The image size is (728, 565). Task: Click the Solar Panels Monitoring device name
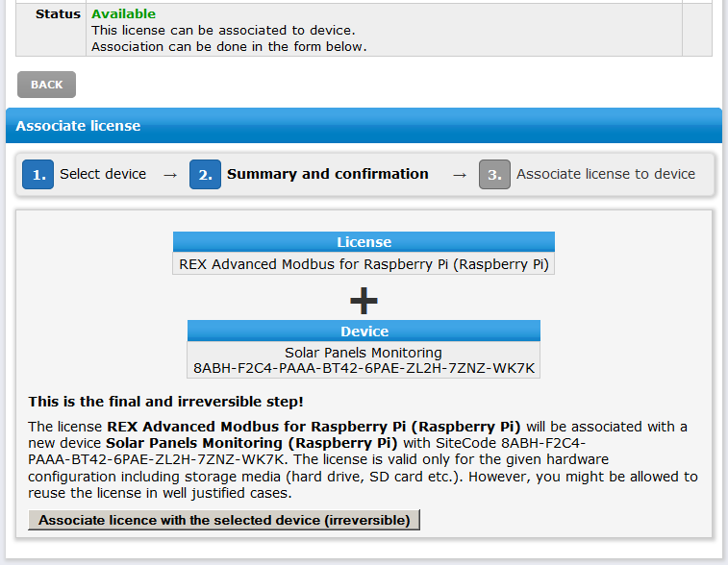click(364, 353)
